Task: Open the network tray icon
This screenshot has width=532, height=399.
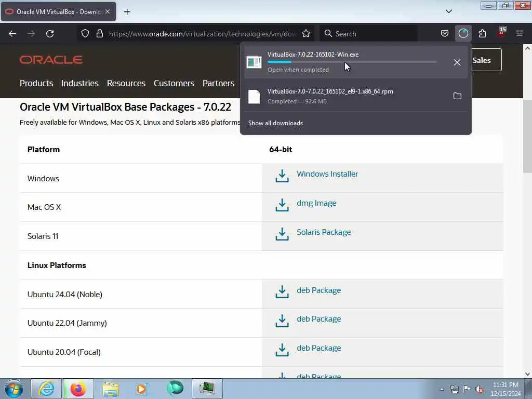Action: [454, 389]
